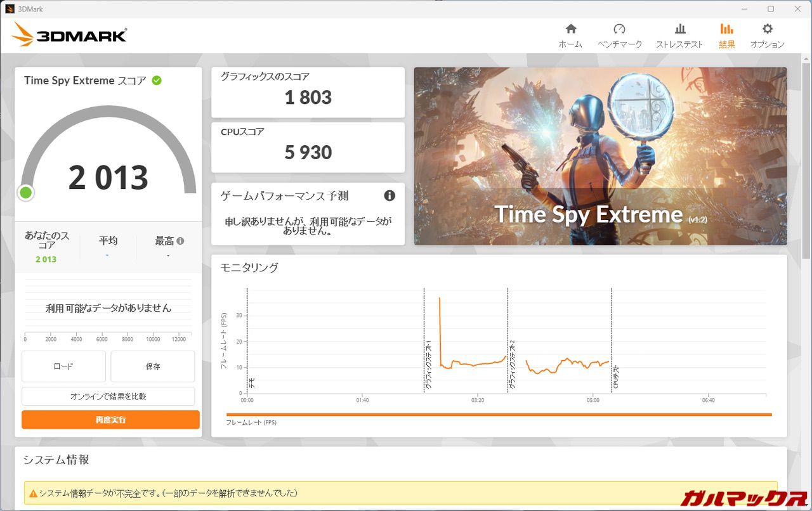Click the orange 再度実行 button
The image size is (812, 511).
click(110, 420)
